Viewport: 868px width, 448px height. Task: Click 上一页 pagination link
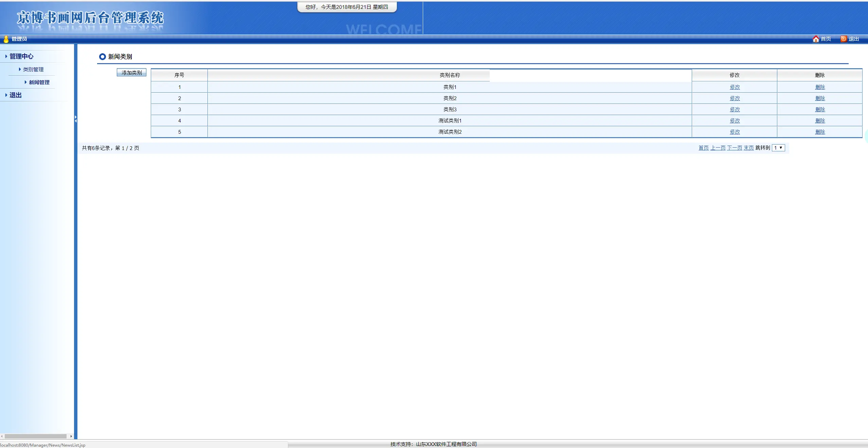click(x=718, y=148)
